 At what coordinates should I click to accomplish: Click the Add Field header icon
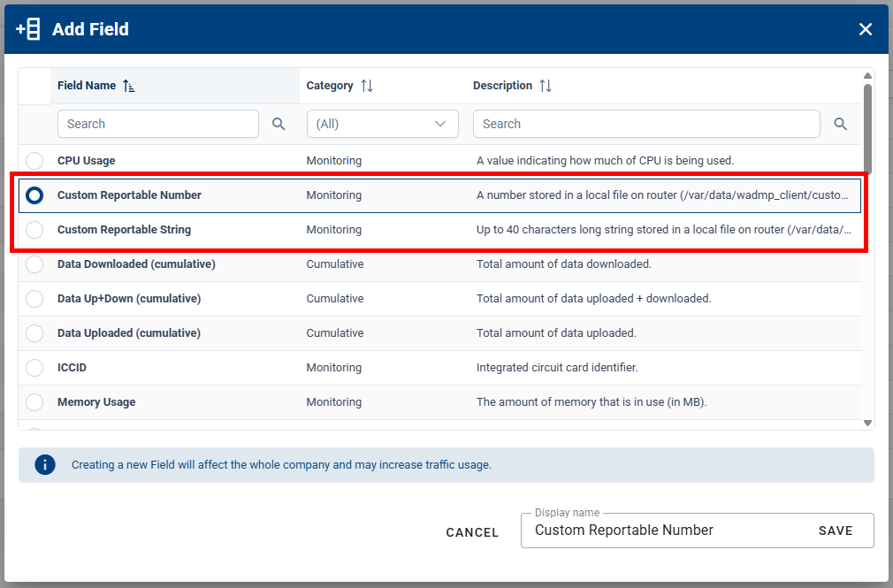26,28
